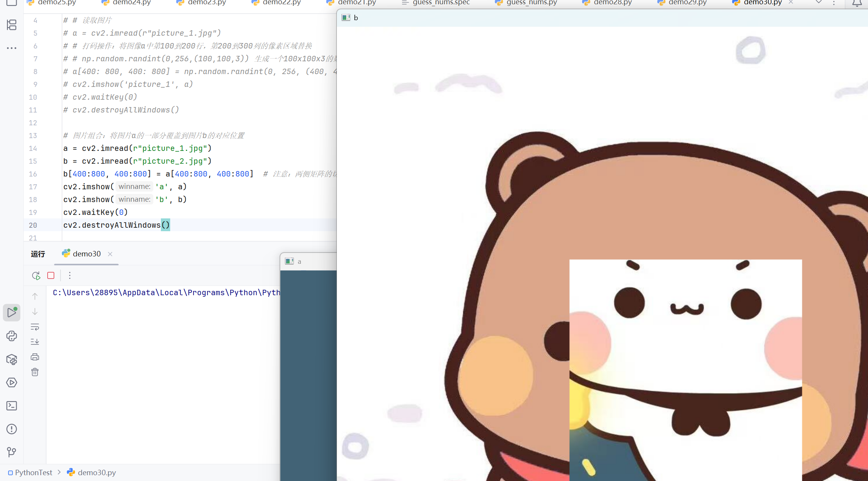
Task: Select the demo30 run tab
Action: point(86,254)
